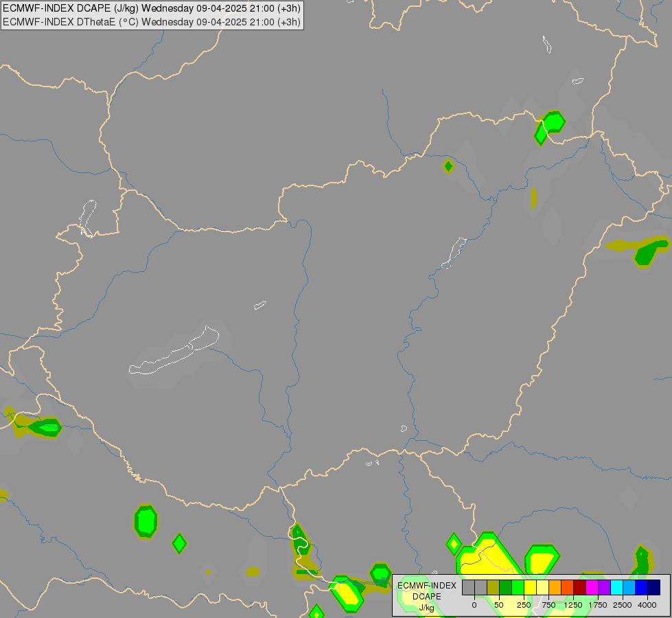This screenshot has width=672, height=618.
Task: Click the legend value 1750
Action: pyautogui.click(x=598, y=605)
